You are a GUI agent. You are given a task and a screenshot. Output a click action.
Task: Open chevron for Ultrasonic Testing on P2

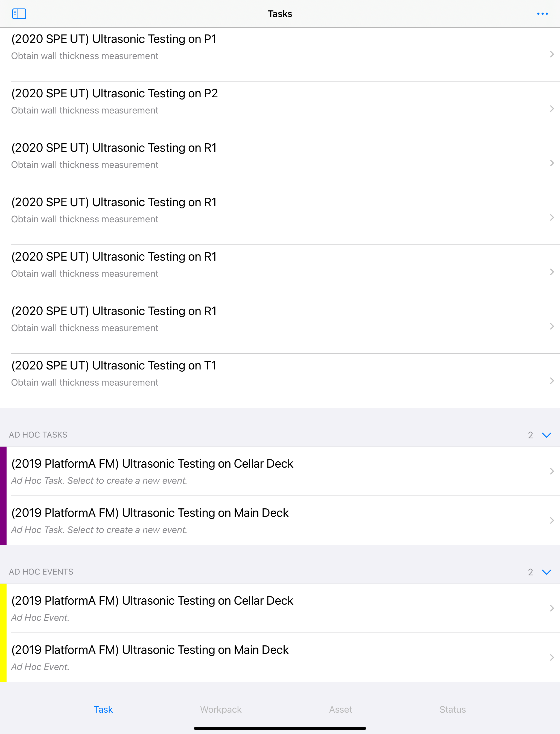[552, 109]
